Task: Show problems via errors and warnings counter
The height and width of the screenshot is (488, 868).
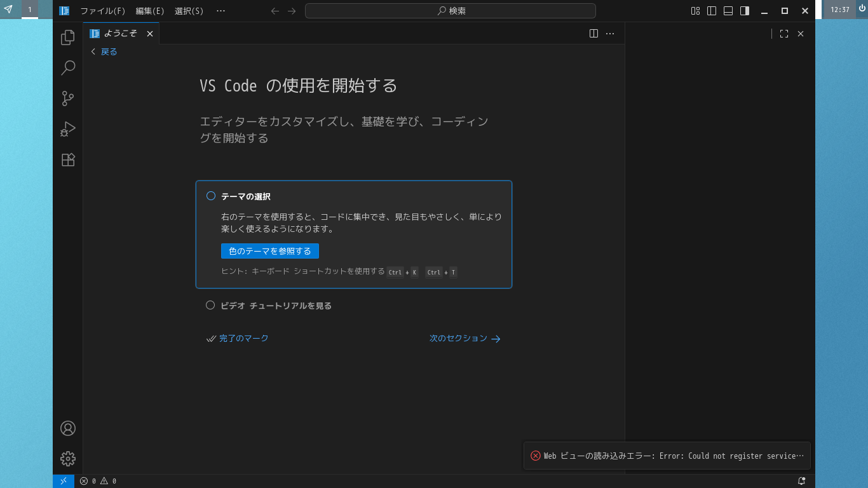Action: click(98, 481)
